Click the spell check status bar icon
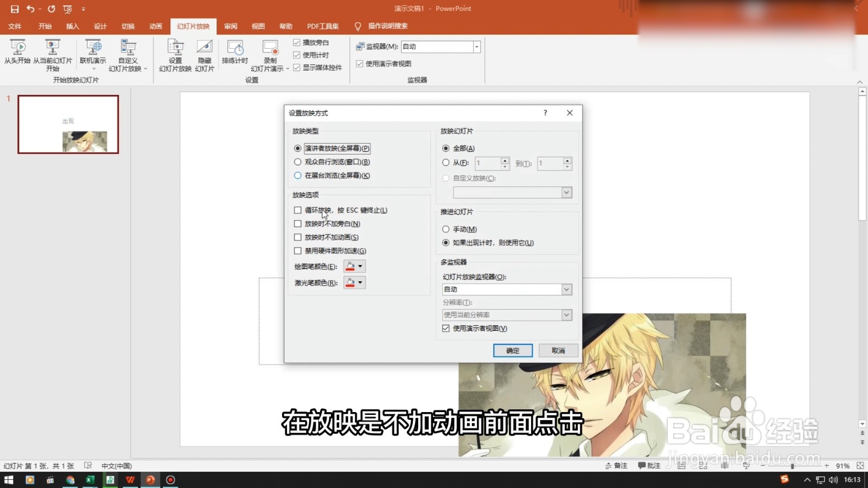Image resolution: width=868 pixels, height=488 pixels. coord(88,465)
